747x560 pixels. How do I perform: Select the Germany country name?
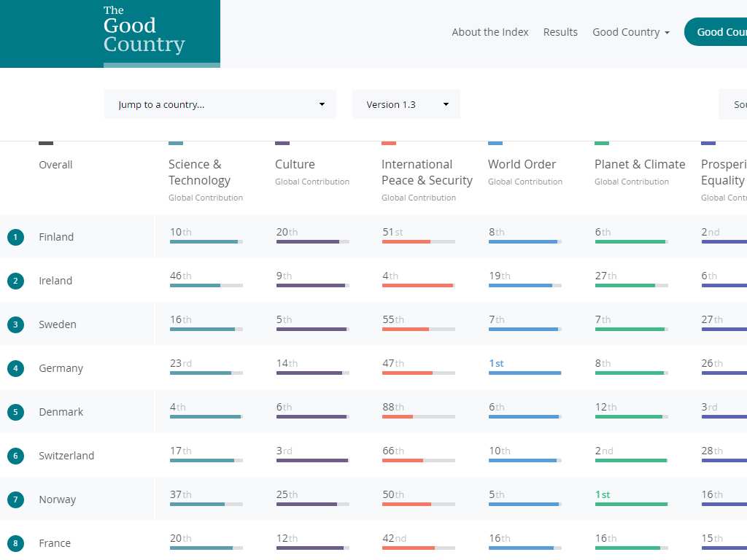click(61, 368)
